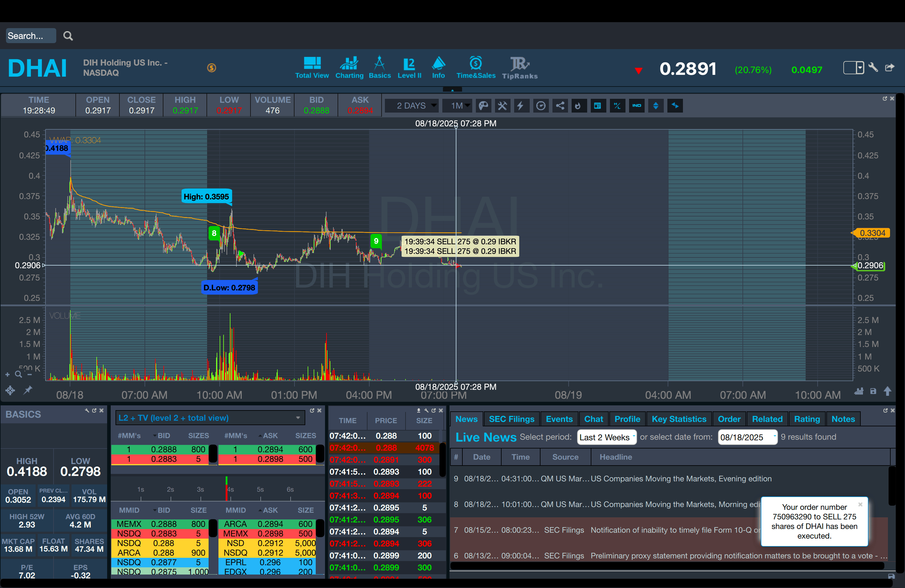Image resolution: width=905 pixels, height=588 pixels.
Task: Toggle the IND indicators button
Action: pos(637,106)
